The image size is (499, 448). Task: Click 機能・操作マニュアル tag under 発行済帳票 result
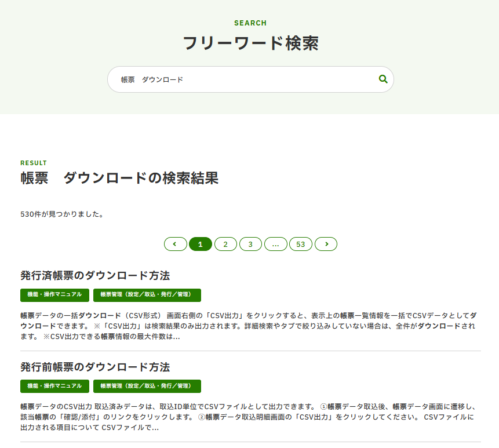55,295
